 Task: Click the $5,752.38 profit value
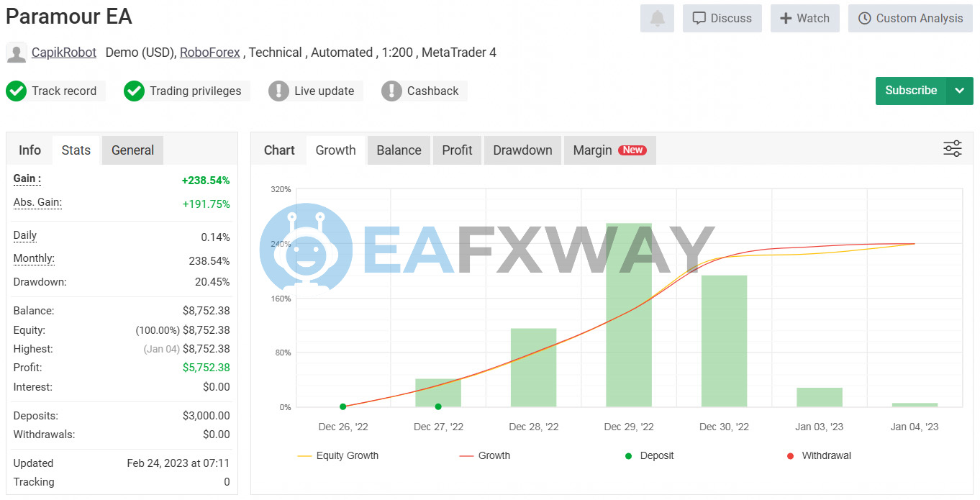[x=207, y=368]
